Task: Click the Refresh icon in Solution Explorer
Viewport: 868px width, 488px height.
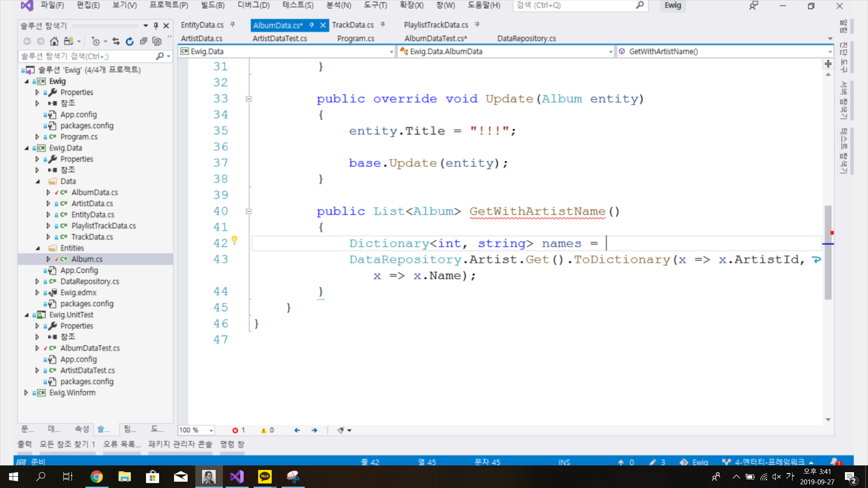Action: (x=130, y=42)
